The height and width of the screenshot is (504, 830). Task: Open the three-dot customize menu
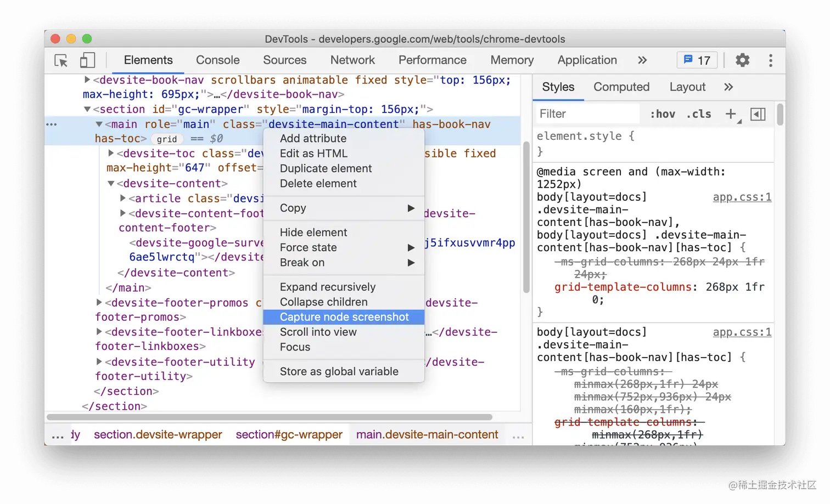tap(771, 60)
